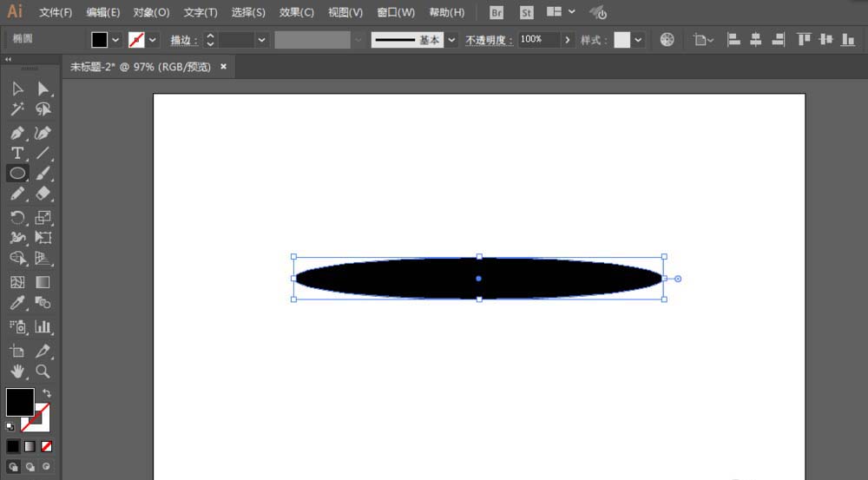Select the Hand tool

pyautogui.click(x=17, y=371)
